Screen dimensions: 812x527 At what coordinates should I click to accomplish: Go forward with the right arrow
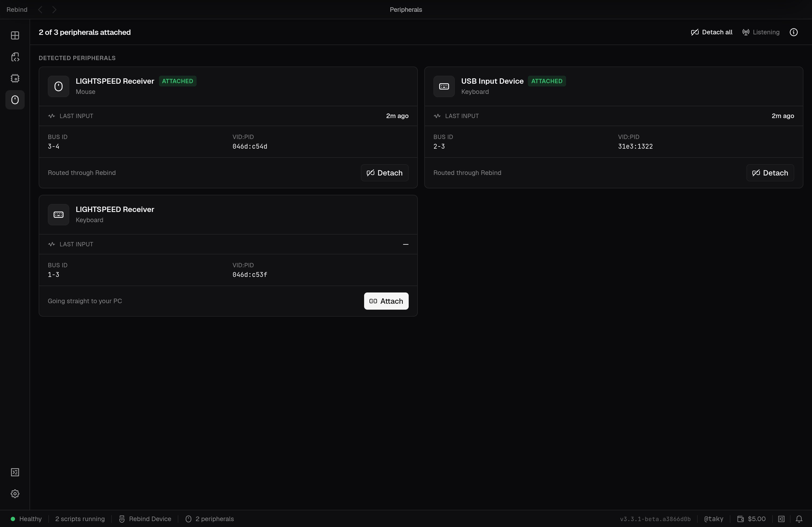click(54, 10)
